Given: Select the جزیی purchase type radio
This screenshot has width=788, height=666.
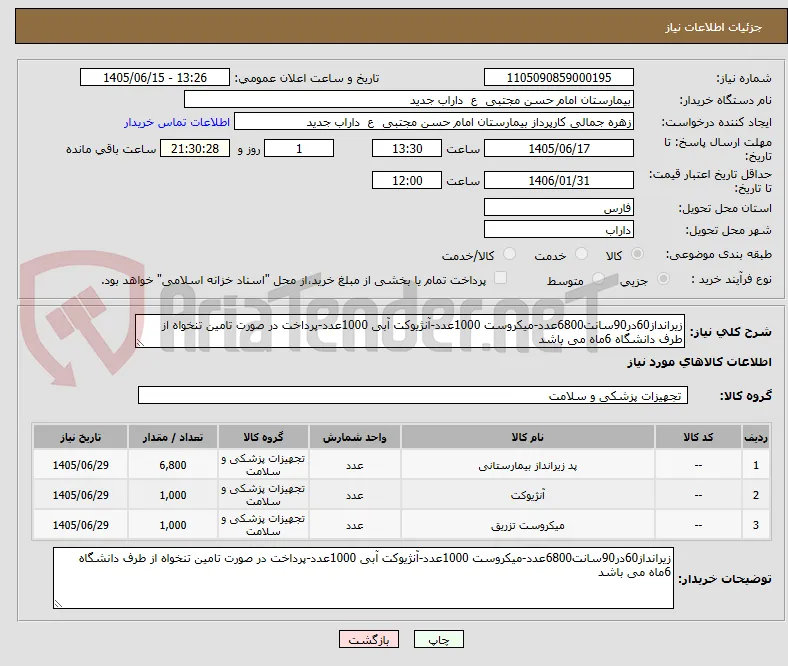Looking at the screenshot, I should [x=663, y=278].
